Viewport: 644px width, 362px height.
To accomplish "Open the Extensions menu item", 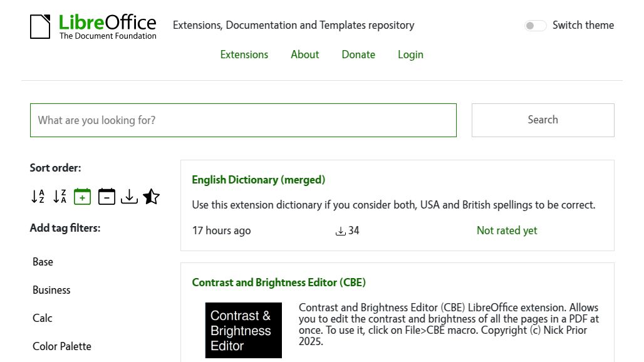I will click(x=244, y=54).
